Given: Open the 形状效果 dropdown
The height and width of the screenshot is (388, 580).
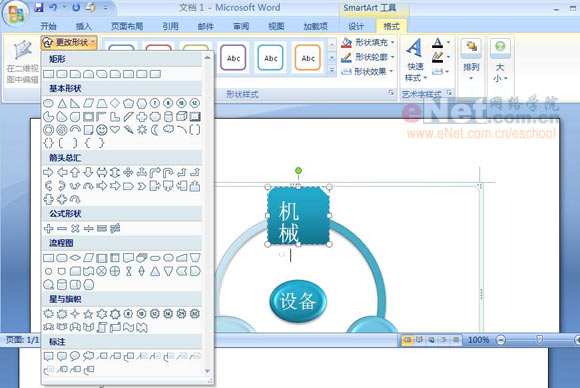Looking at the screenshot, I should point(367,71).
